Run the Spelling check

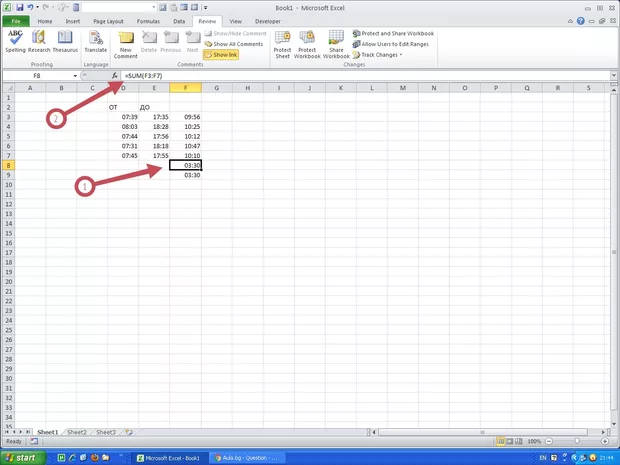[x=15, y=42]
